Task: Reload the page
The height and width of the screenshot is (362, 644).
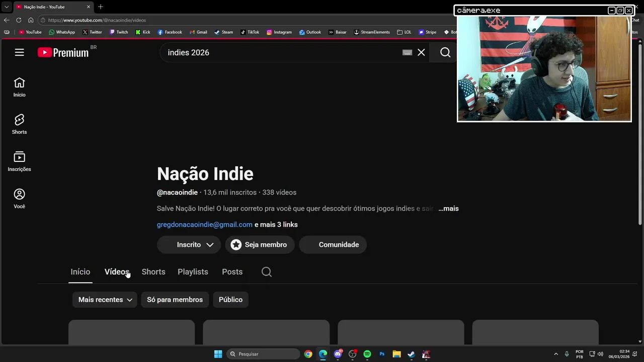Action: tap(19, 20)
